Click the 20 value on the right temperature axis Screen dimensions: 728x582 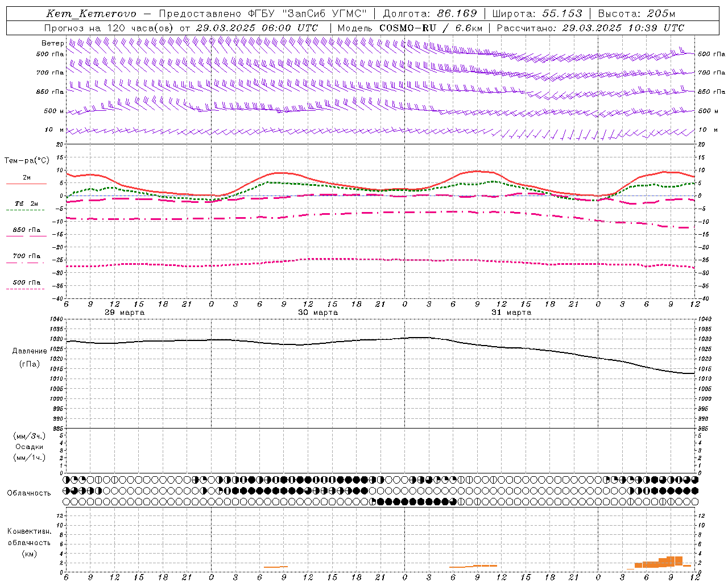click(x=702, y=144)
